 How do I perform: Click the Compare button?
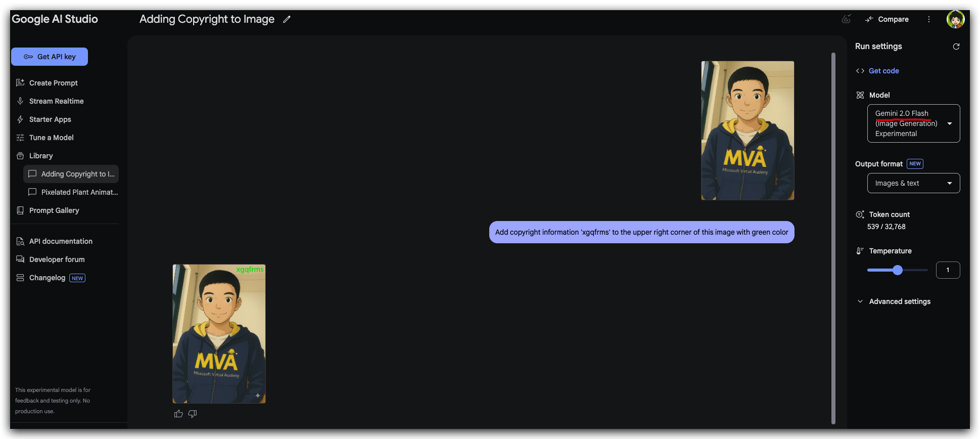pos(887,19)
